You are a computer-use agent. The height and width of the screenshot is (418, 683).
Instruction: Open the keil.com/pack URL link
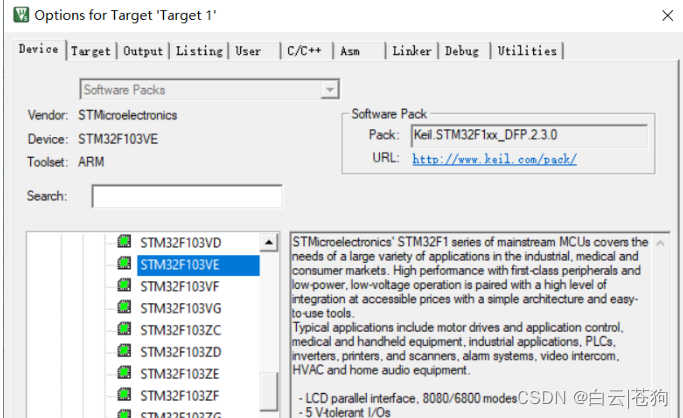494,159
